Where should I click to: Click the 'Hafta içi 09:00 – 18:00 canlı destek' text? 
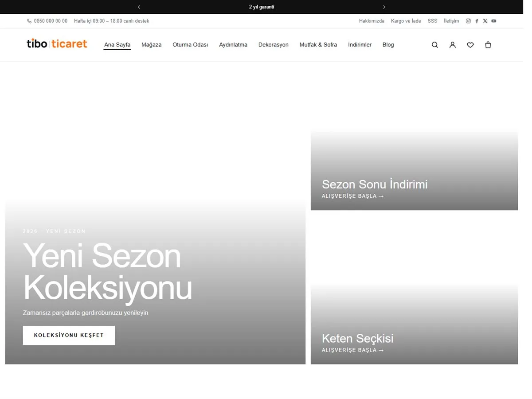pyautogui.click(x=112, y=21)
